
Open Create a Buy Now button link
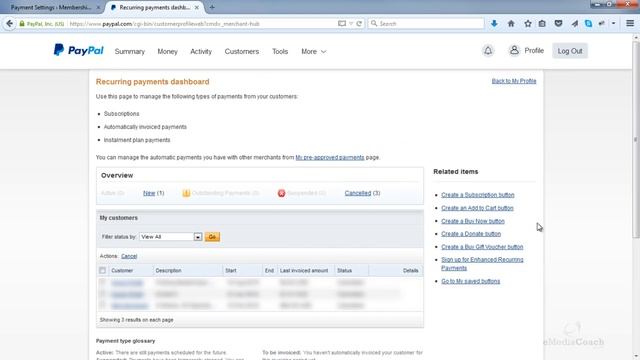(x=473, y=221)
